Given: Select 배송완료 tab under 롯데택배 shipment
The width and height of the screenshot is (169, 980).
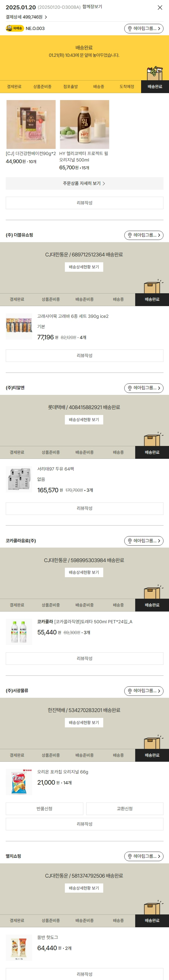Looking at the screenshot, I should point(152,452).
